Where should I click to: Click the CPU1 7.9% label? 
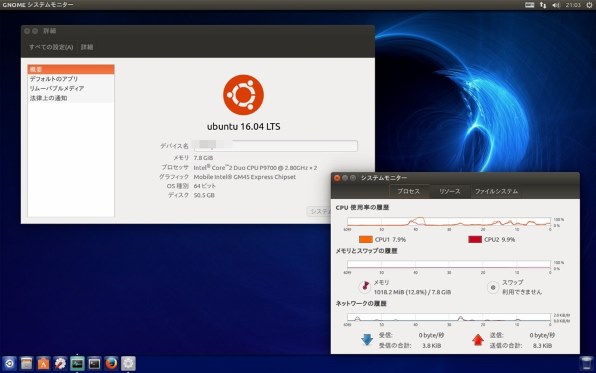coord(390,240)
